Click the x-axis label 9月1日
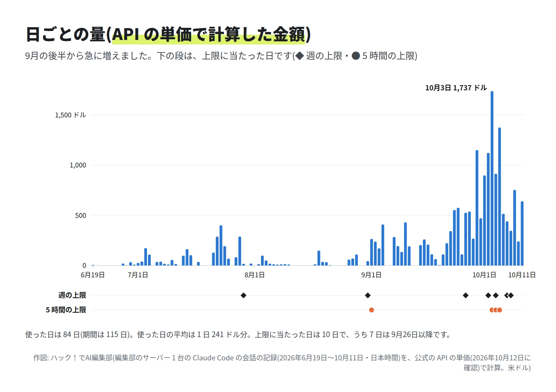 tap(371, 275)
